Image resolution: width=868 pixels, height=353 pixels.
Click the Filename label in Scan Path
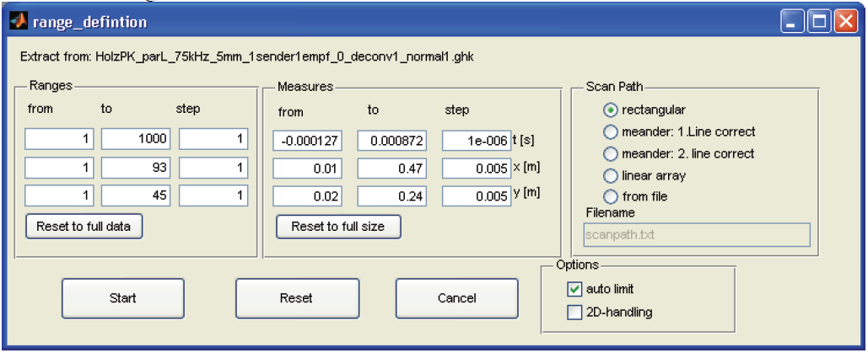(x=609, y=212)
